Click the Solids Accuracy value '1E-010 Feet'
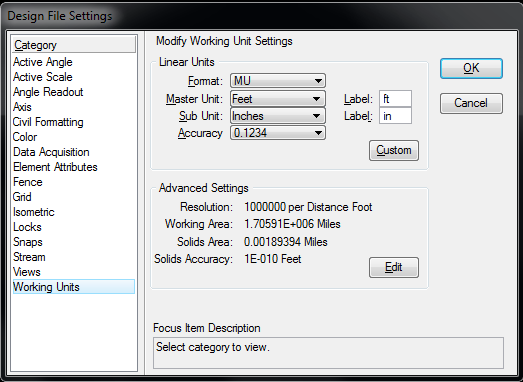 [x=273, y=259]
